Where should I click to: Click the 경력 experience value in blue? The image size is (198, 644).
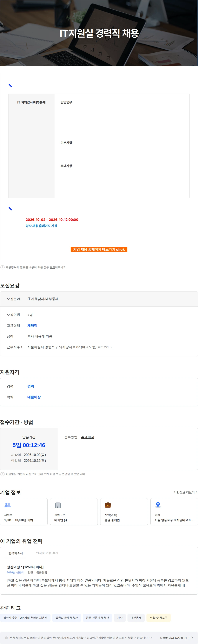31,386
